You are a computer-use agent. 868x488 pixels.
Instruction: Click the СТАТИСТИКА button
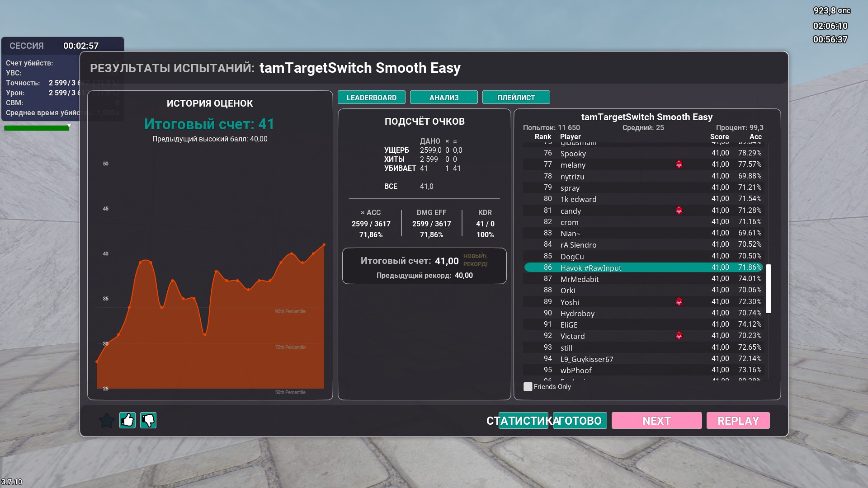point(523,421)
